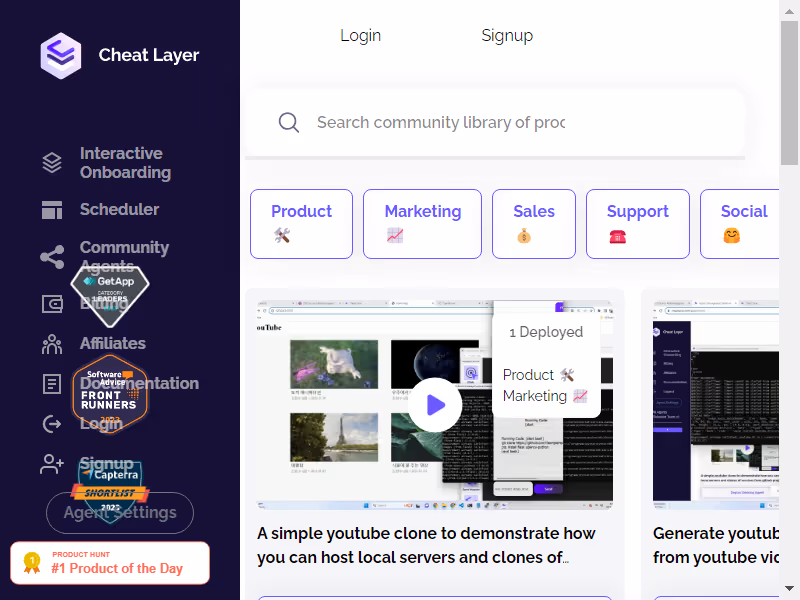Viewport: 800px width, 600px height.
Task: Open Documentation from the sidebar icon
Action: point(52,384)
